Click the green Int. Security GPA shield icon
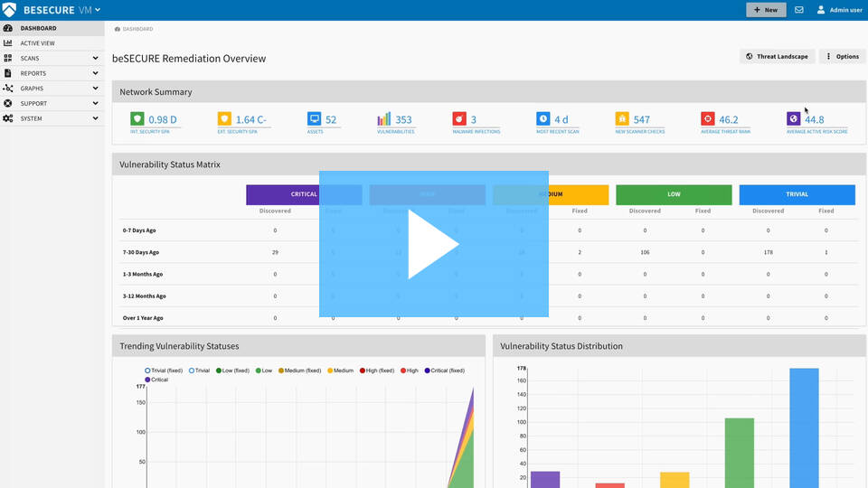The image size is (868, 488). point(137,118)
